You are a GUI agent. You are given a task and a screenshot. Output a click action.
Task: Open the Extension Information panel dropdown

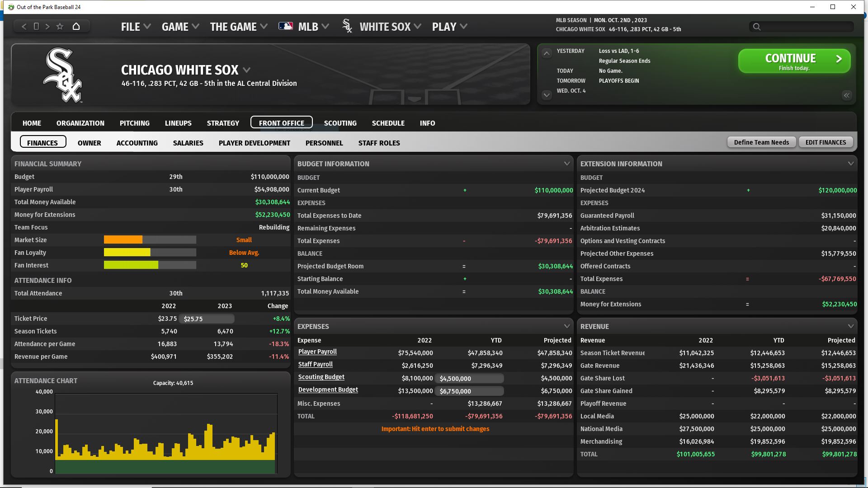tap(850, 164)
